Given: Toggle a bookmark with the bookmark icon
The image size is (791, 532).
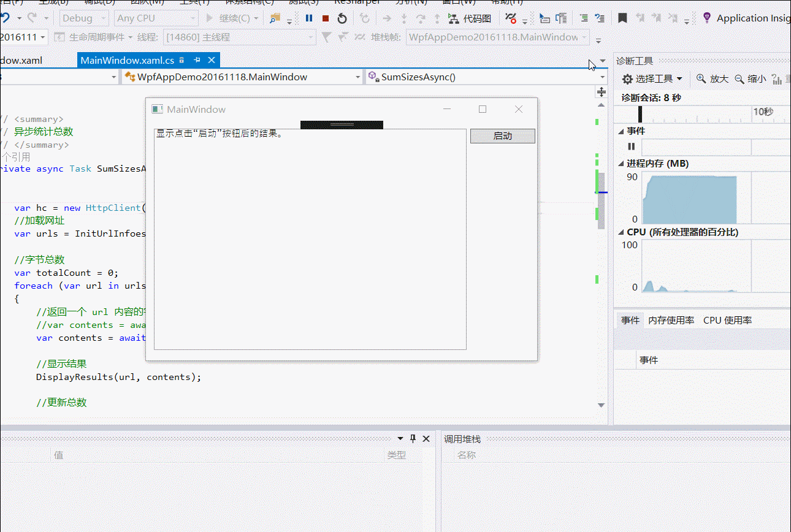Looking at the screenshot, I should click(x=622, y=18).
